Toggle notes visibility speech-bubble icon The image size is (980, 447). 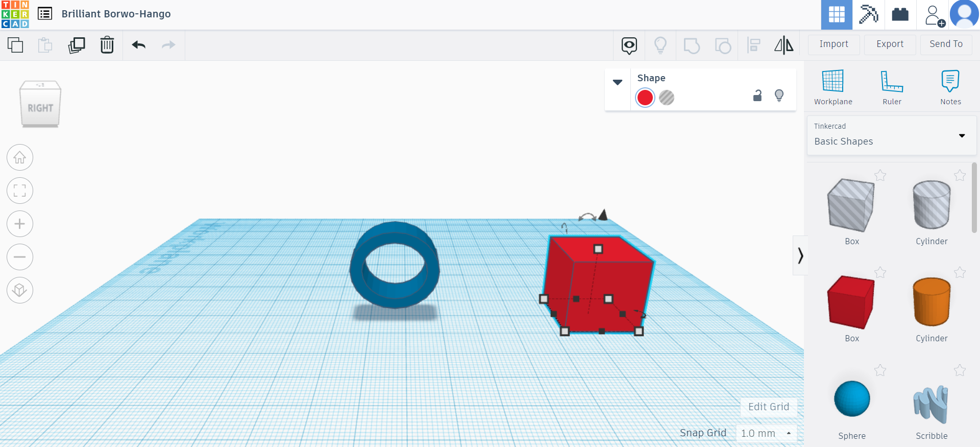(629, 45)
